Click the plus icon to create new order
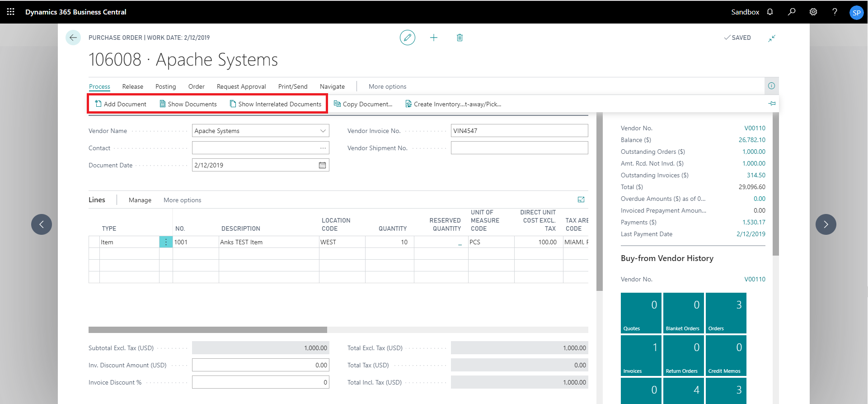 434,38
